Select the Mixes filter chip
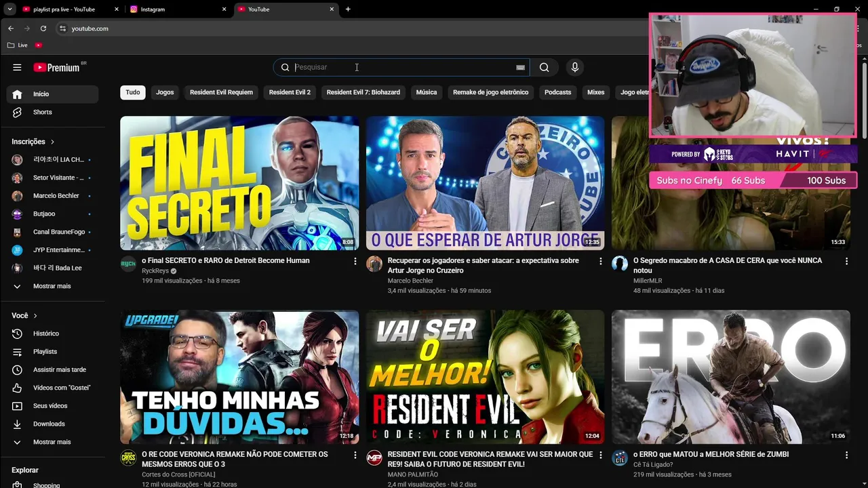 tap(596, 92)
